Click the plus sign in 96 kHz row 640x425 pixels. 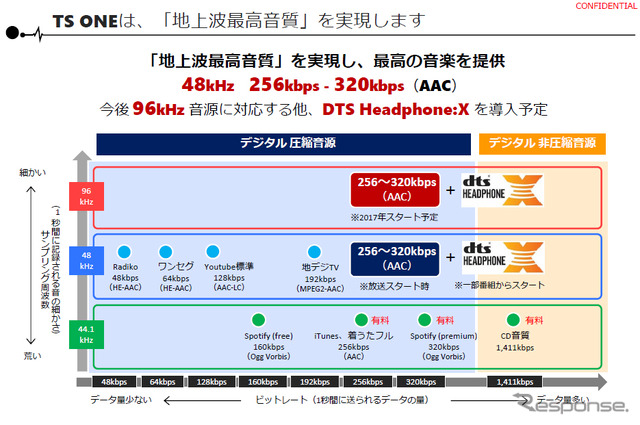click(451, 190)
